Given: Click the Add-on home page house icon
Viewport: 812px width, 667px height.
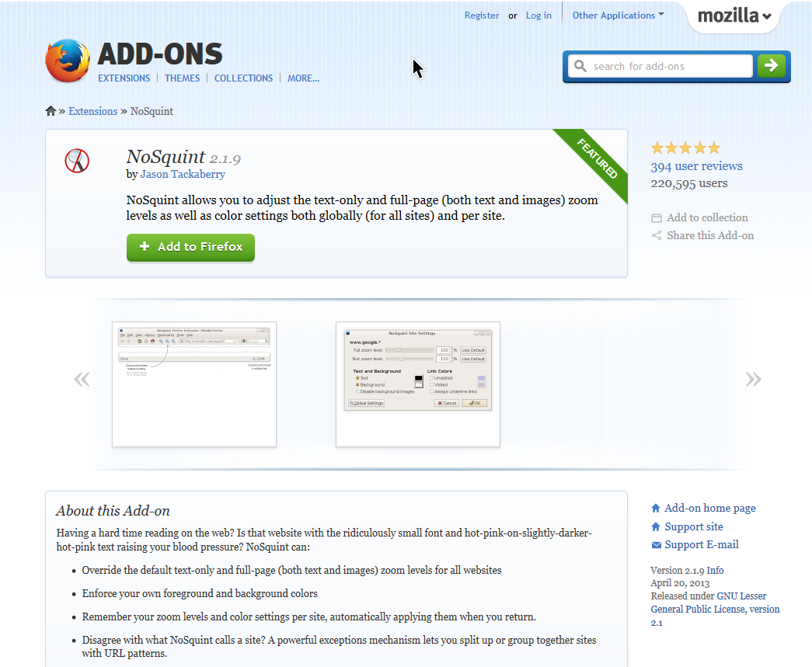Looking at the screenshot, I should coord(656,508).
